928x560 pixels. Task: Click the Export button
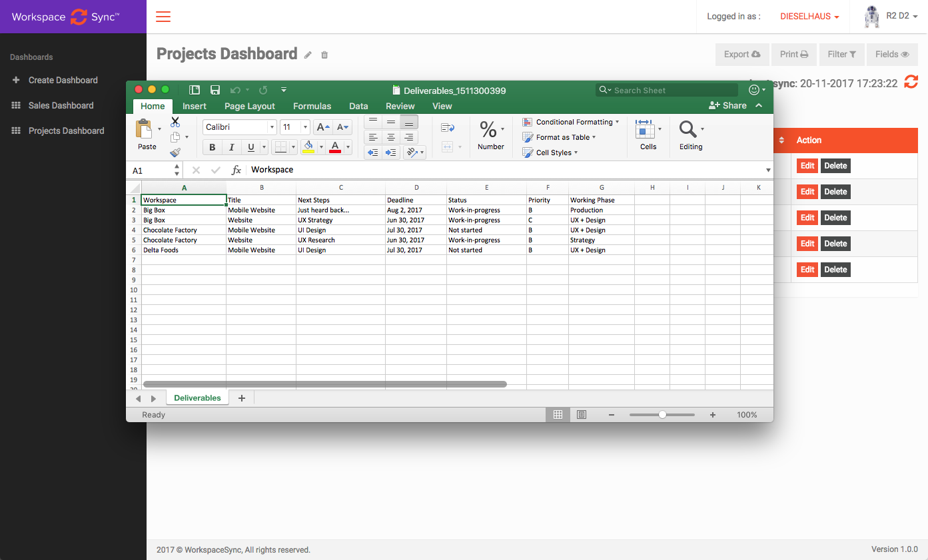tap(741, 55)
